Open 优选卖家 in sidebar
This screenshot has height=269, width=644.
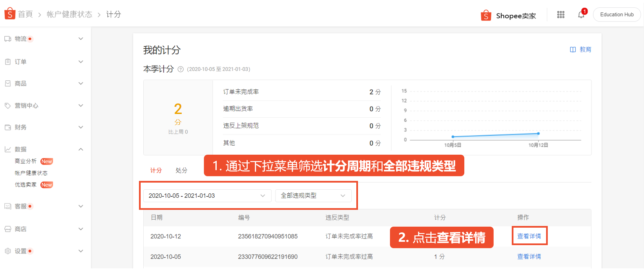26,185
